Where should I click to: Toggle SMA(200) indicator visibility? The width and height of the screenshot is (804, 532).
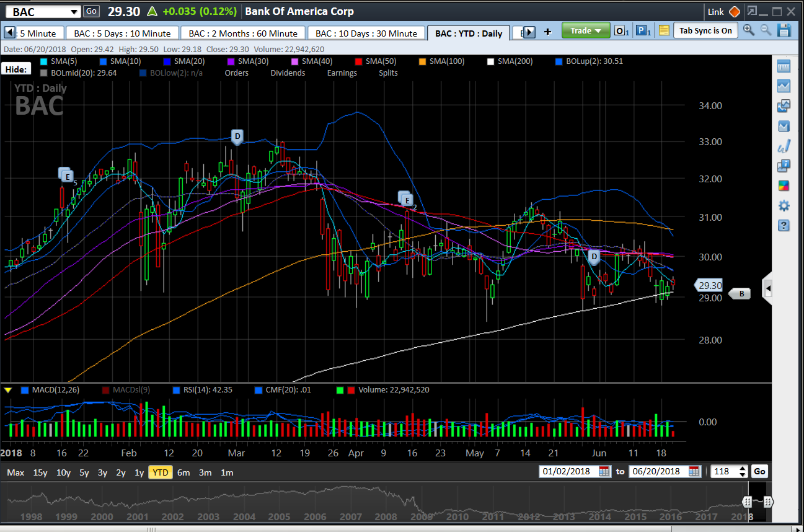pyautogui.click(x=511, y=61)
